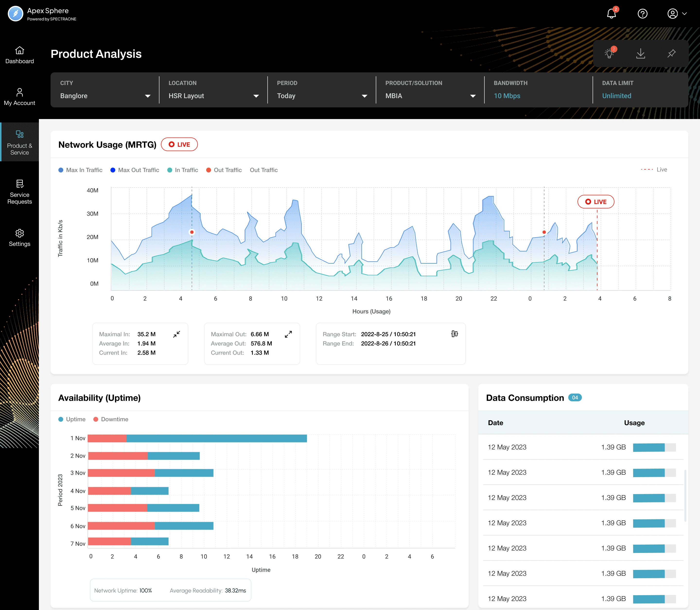This screenshot has height=610, width=700.
Task: Go to Service Requests in sidebar
Action: click(x=19, y=192)
